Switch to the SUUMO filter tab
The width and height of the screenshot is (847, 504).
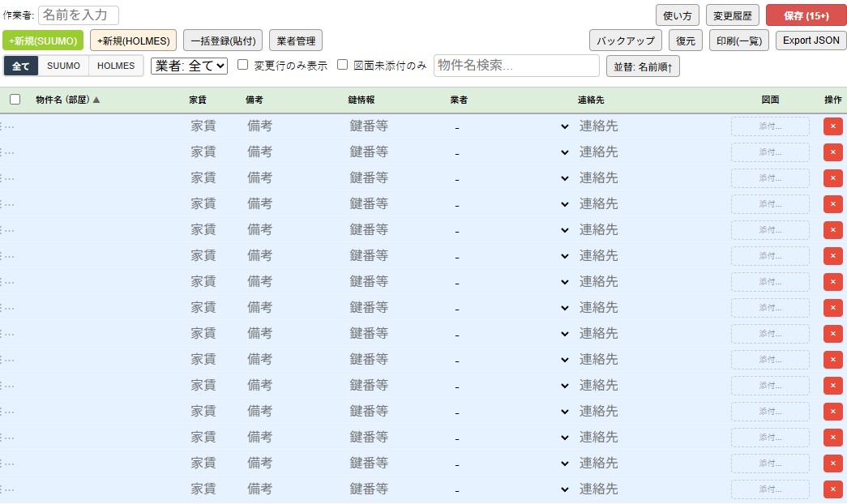pos(63,66)
